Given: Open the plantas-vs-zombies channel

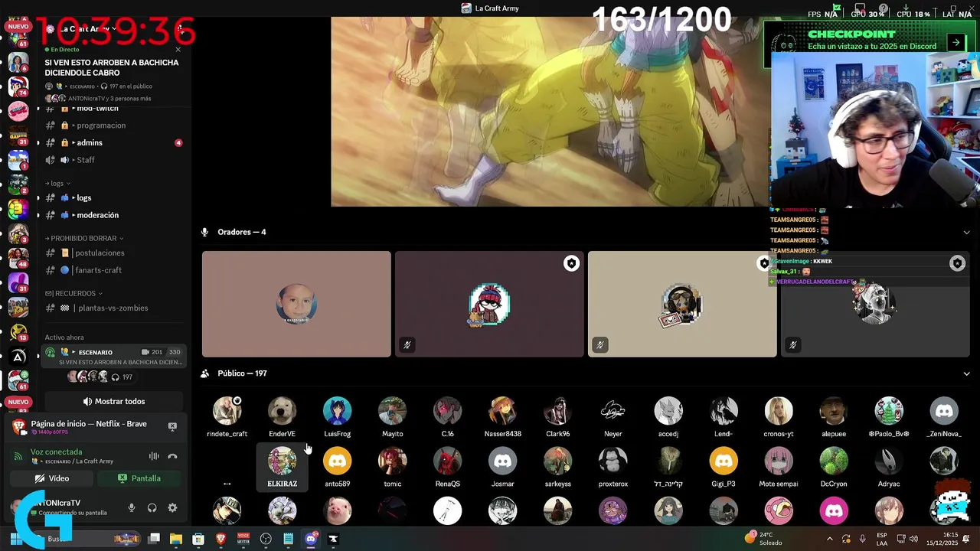Looking at the screenshot, I should tap(113, 308).
